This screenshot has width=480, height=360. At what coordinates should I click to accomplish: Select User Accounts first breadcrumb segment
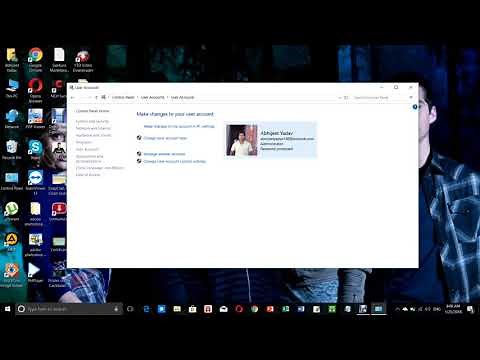152,97
